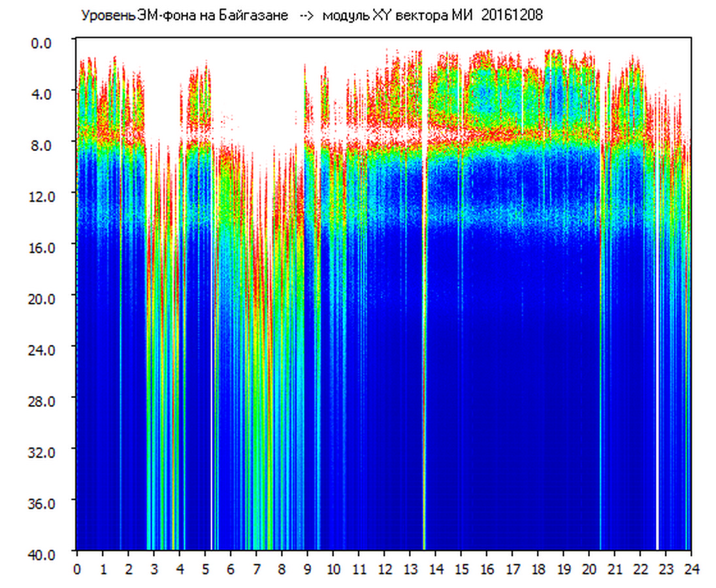The image size is (716, 588).
Task: Click the hour 21 tick label
Action: (x=615, y=569)
